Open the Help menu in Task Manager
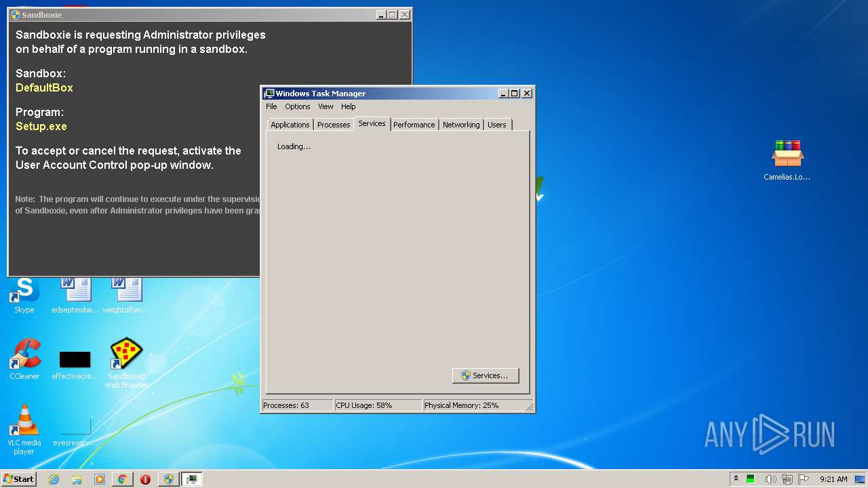The image size is (868, 488). 348,106
